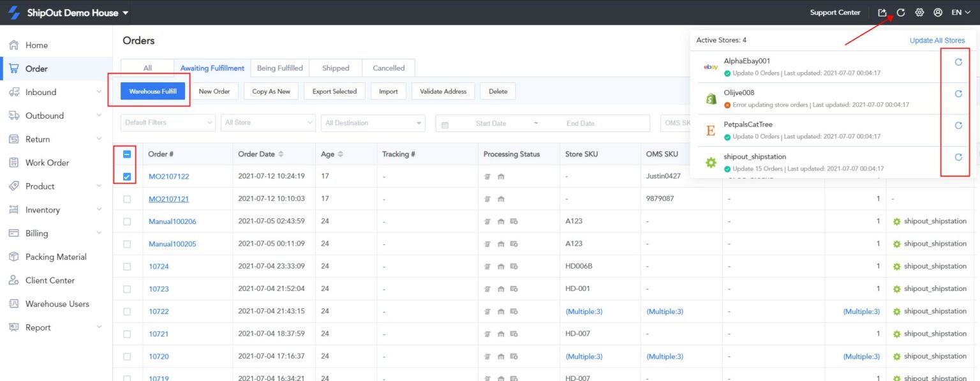Click the Update All Stores link
The image size is (980, 381).
click(937, 40)
